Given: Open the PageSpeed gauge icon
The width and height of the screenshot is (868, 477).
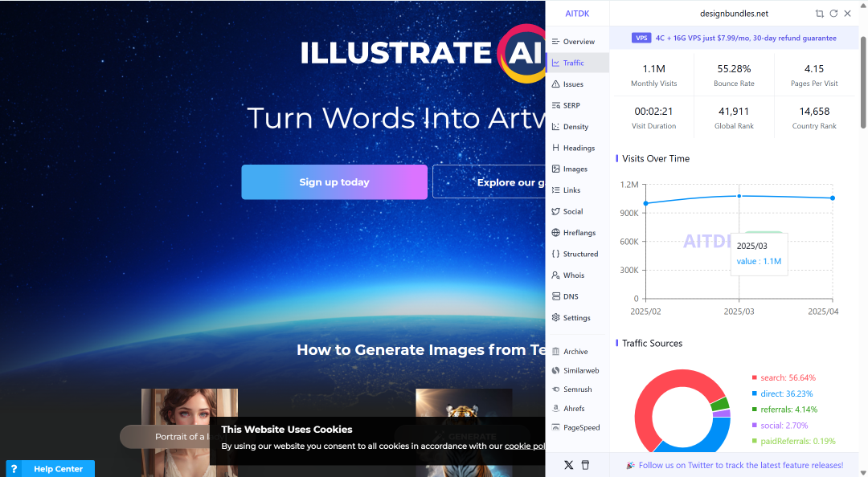Looking at the screenshot, I should [x=555, y=428].
